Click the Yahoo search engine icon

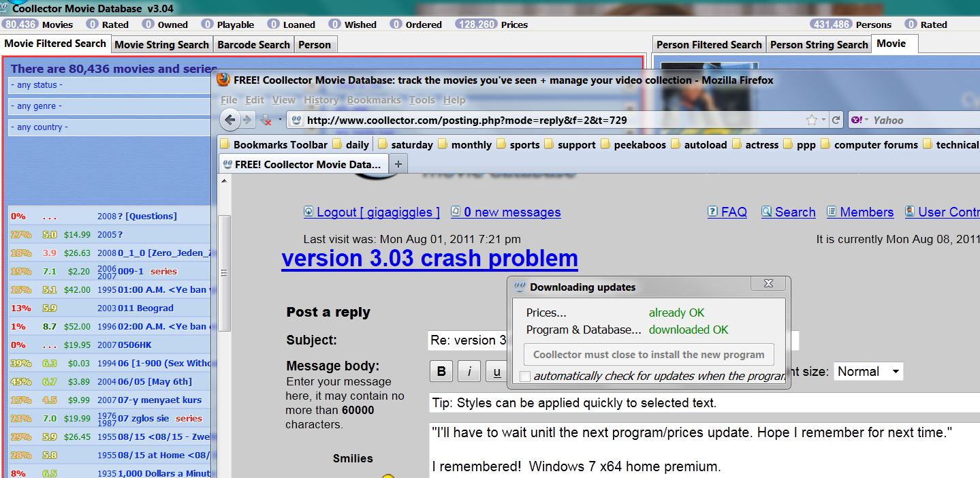tap(857, 121)
